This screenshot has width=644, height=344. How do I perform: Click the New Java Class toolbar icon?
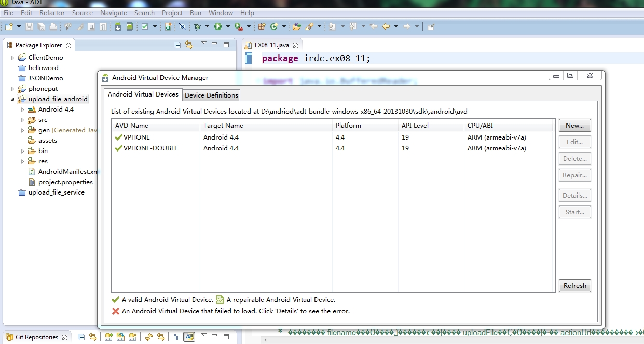point(274,26)
